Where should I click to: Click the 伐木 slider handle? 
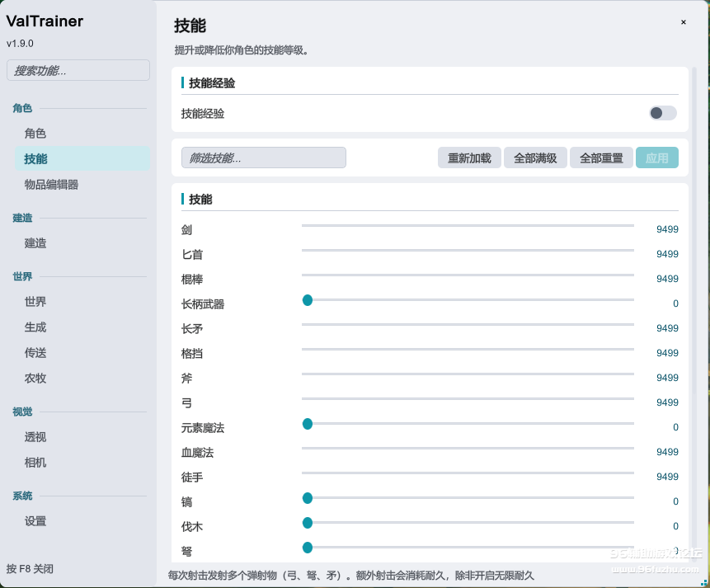pos(308,523)
